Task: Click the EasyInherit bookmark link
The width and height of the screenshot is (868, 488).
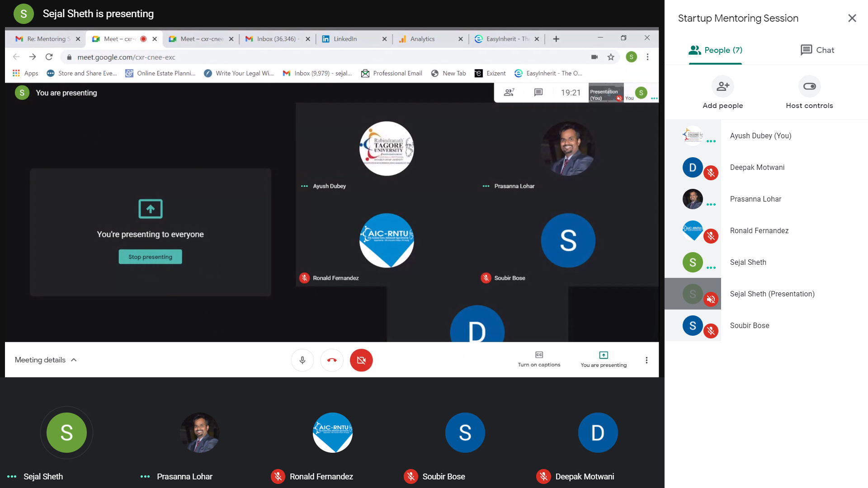Action: coord(549,73)
